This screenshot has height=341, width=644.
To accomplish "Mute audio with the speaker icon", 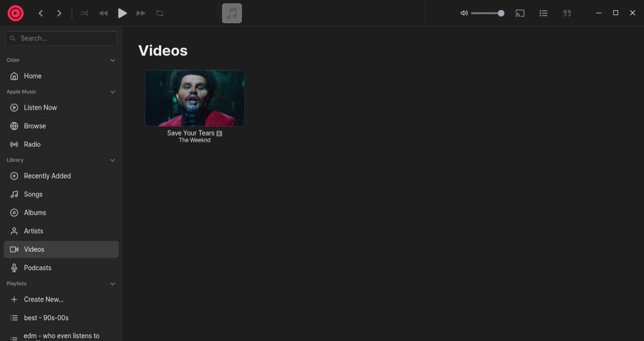I will (464, 13).
